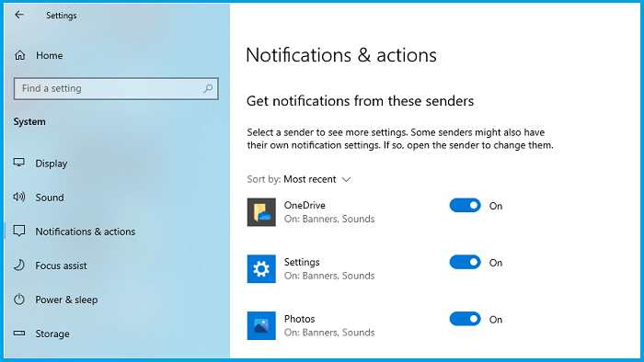This screenshot has height=362, width=644.
Task: Open Power & sleep settings
Action: tap(66, 300)
